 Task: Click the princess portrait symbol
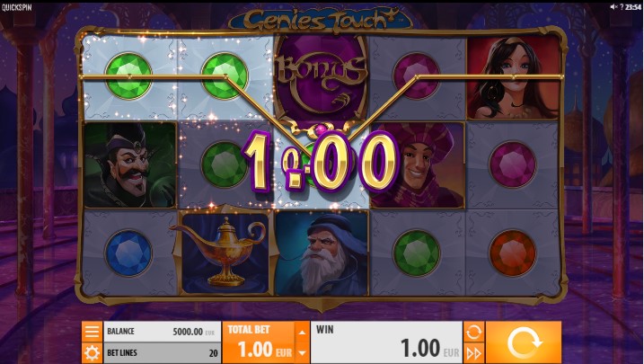(x=514, y=77)
